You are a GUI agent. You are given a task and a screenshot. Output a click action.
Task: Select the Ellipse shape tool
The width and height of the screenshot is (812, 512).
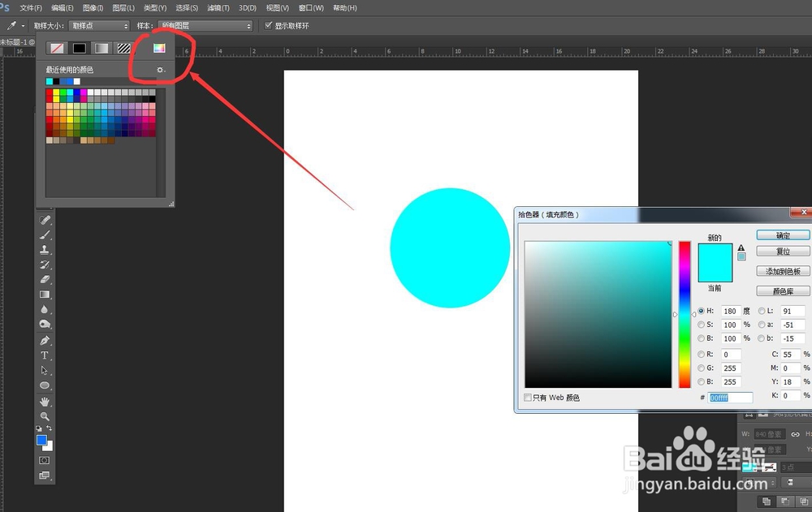[45, 385]
